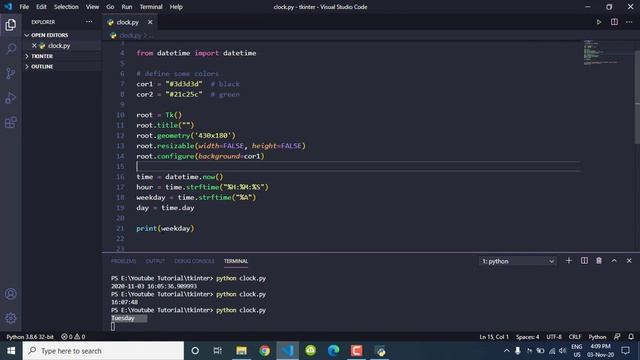The width and height of the screenshot is (640, 360).
Task: Open Source Control view
Action: pyautogui.click(x=11, y=73)
